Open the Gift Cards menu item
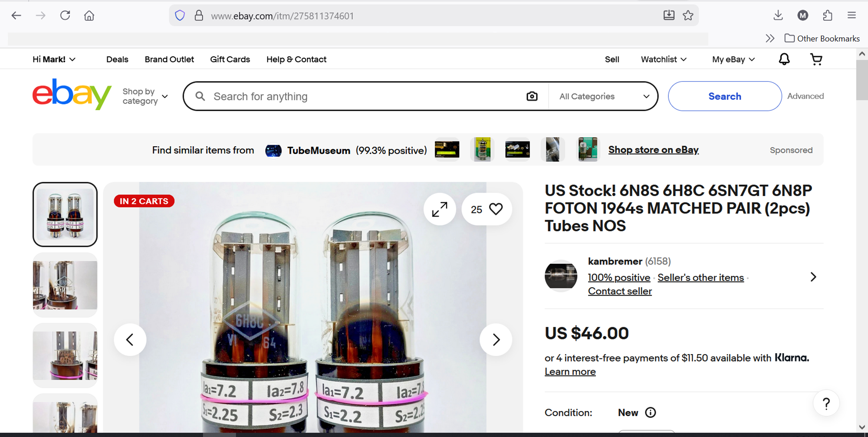The image size is (868, 437). [x=230, y=59]
